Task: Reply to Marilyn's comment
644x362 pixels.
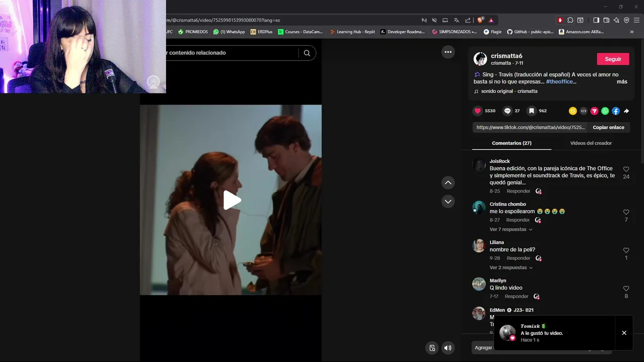Action: (x=516, y=296)
